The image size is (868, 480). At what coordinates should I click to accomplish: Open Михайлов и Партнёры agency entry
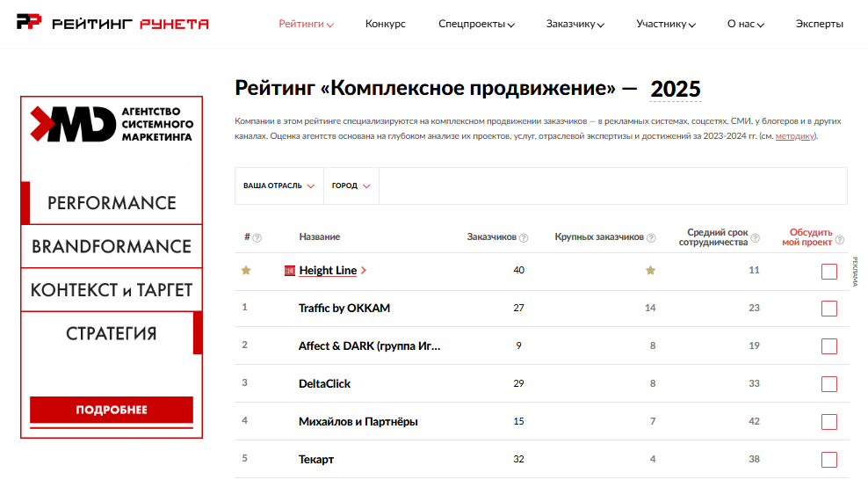358,421
